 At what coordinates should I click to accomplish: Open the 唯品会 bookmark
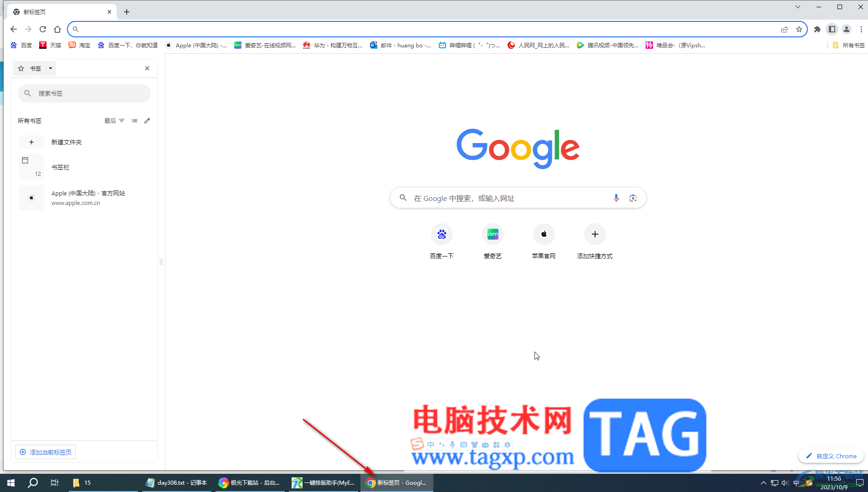pos(675,45)
